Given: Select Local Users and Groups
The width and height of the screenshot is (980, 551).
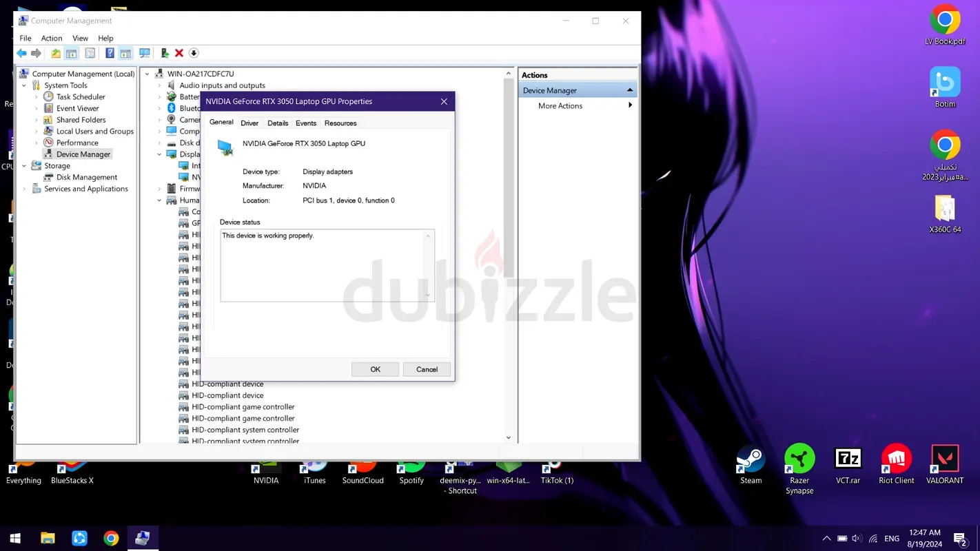Looking at the screenshot, I should pyautogui.click(x=95, y=131).
